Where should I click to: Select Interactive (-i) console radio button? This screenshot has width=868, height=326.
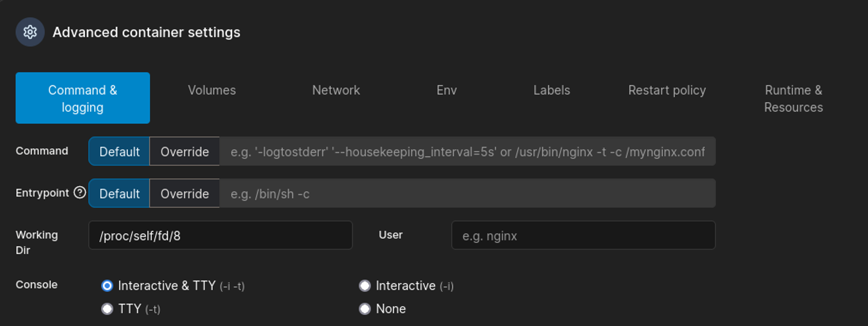pos(365,286)
